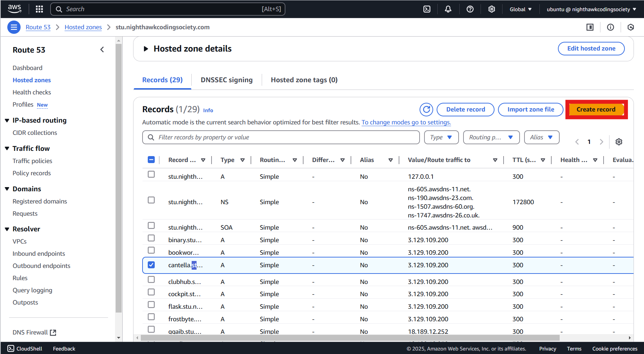Screen dimensions: 644x354
Task: Open the ubuntu account dropdown
Action: [591, 9]
